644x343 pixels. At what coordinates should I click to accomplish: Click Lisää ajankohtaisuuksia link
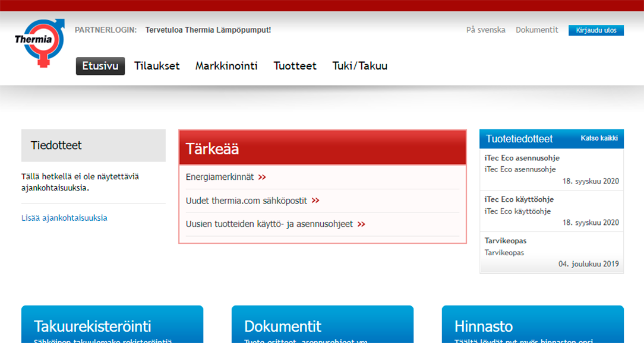[x=64, y=218]
